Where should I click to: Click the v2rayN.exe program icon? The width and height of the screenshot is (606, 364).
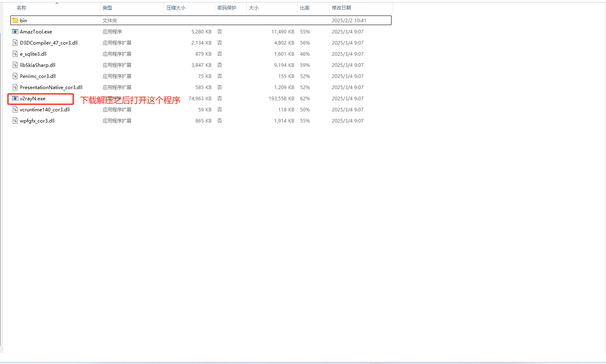click(x=15, y=98)
